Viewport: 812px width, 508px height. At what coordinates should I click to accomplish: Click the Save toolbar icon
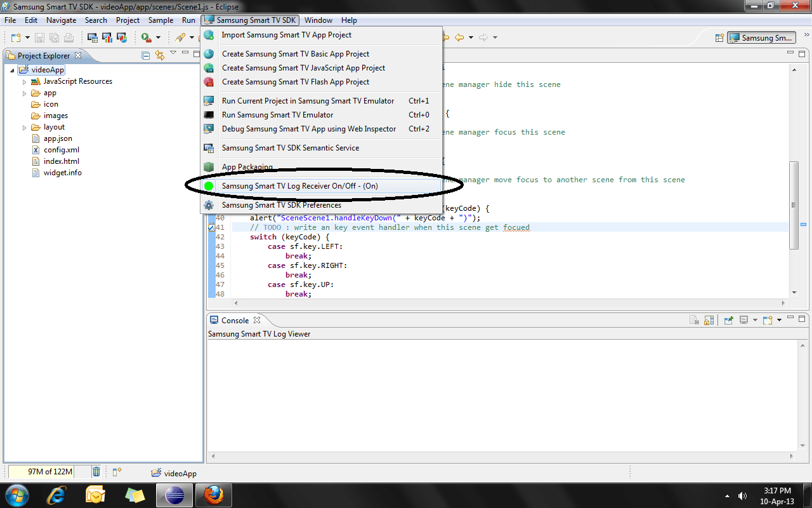click(39, 38)
